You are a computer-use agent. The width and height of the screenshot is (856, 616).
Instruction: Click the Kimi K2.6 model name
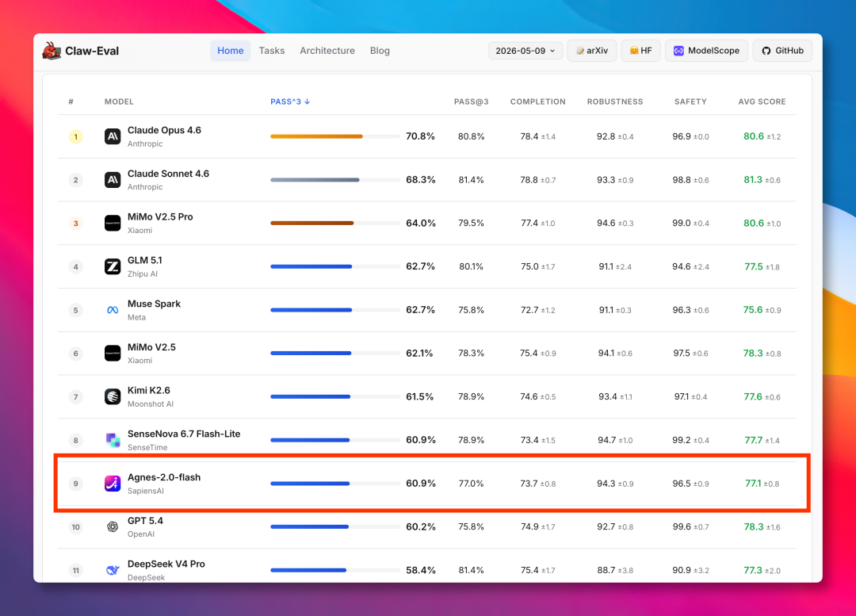pyautogui.click(x=148, y=391)
